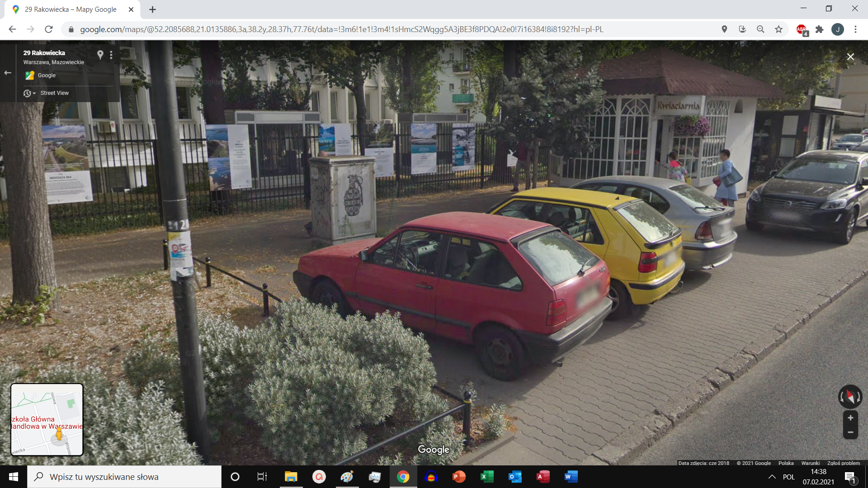Viewport: 868px width, 488px height.
Task: Open the Warunki terms link
Action: tap(811, 463)
